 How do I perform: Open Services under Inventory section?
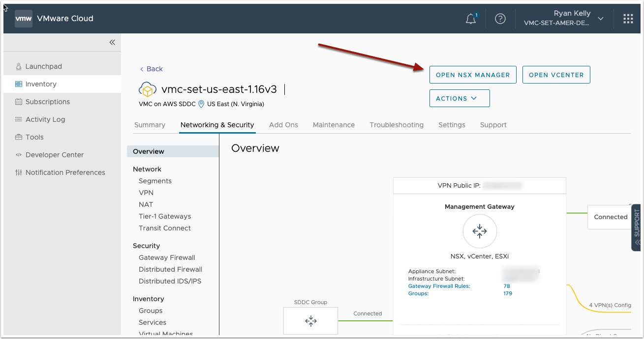click(153, 322)
